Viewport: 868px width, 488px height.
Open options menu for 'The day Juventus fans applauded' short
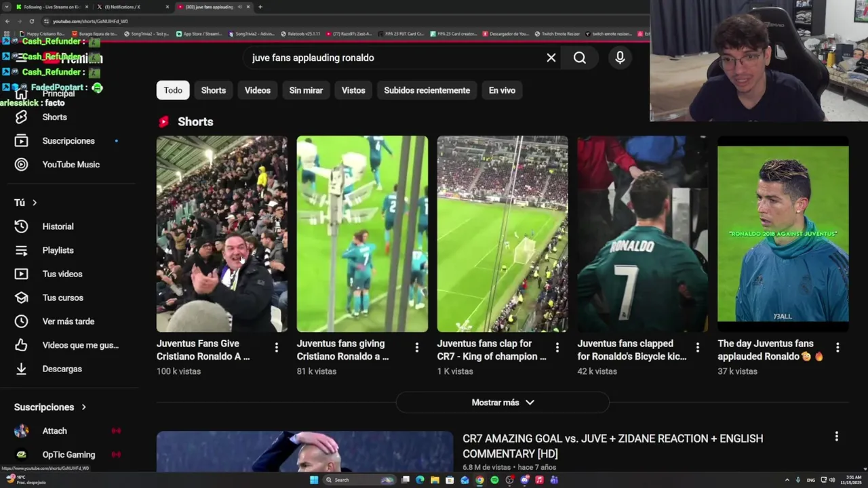[837, 348]
